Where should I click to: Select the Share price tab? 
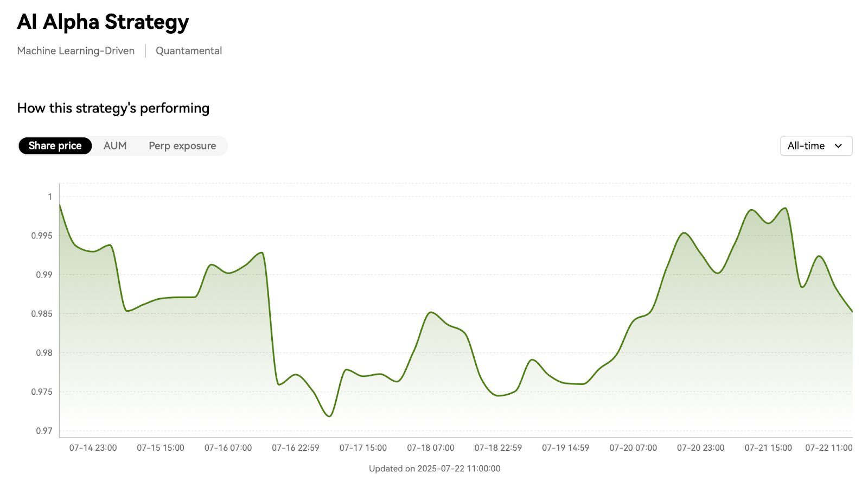point(55,146)
